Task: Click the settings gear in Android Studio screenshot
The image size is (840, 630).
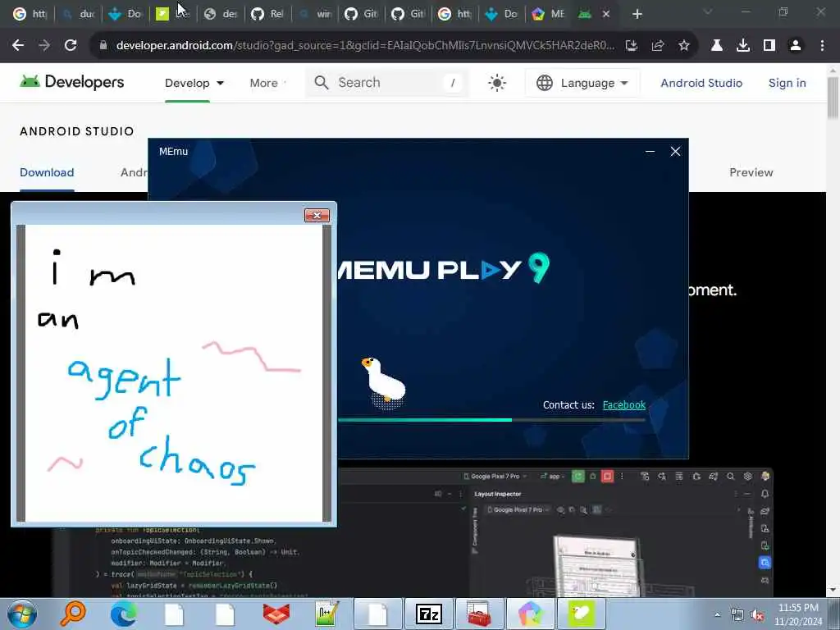Action: [747, 477]
